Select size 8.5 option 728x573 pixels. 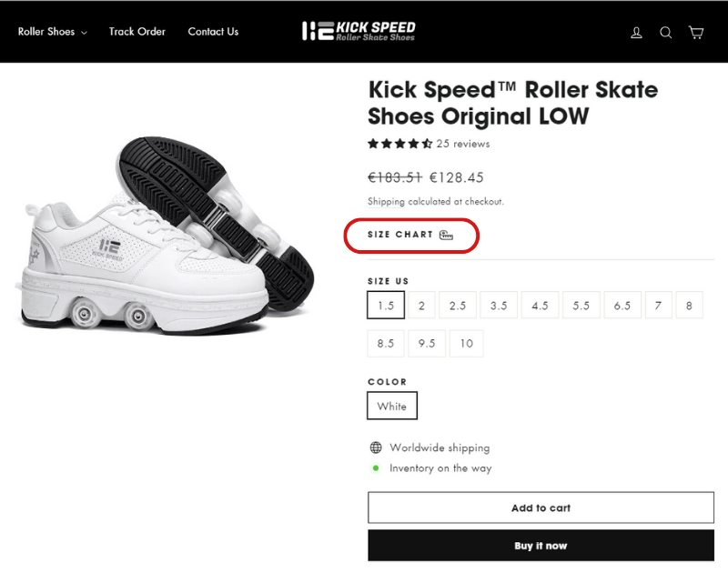click(x=386, y=344)
